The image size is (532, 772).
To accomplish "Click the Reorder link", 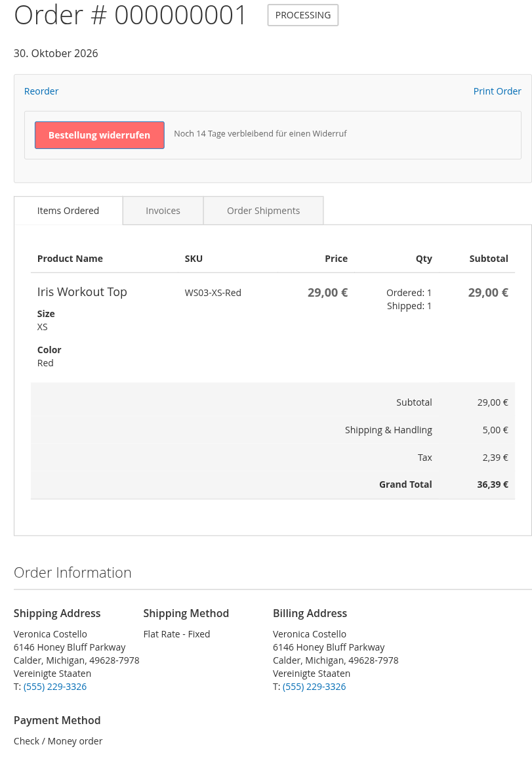I will tap(41, 91).
